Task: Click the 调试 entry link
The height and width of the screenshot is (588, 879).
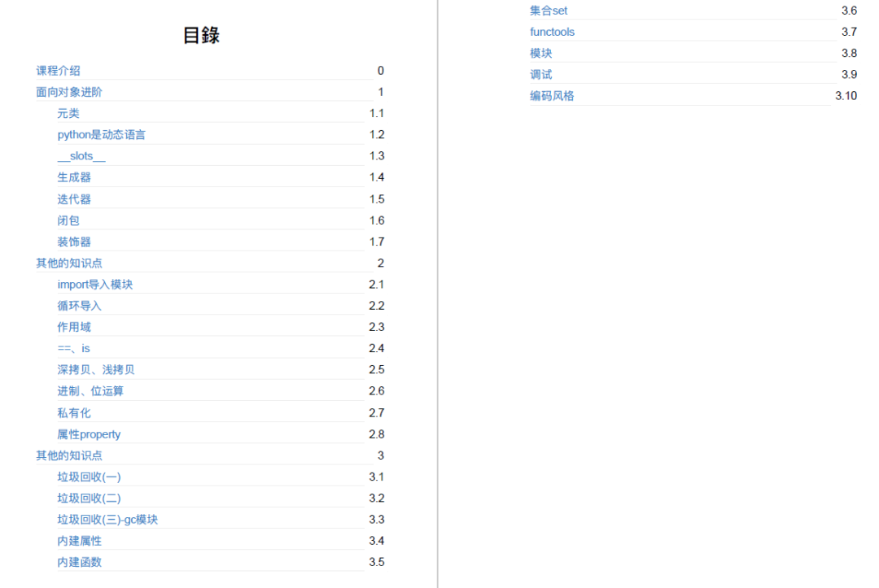Action: pos(540,74)
